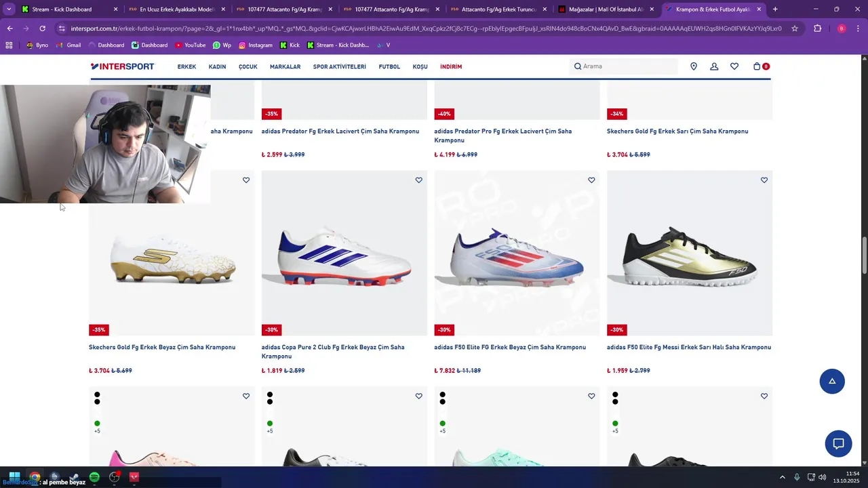Viewport: 868px width, 488px height.
Task: Open the bookmarks apps grid icon
Action: 9,45
